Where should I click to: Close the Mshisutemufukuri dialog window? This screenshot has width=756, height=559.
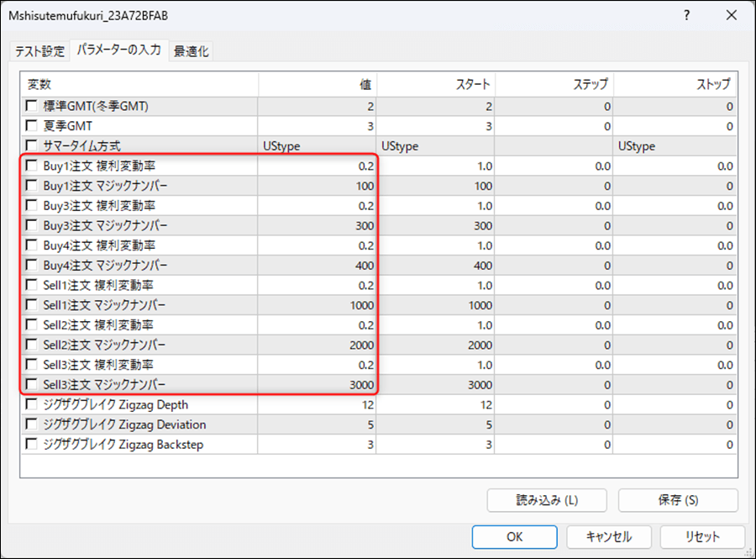pyautogui.click(x=729, y=16)
